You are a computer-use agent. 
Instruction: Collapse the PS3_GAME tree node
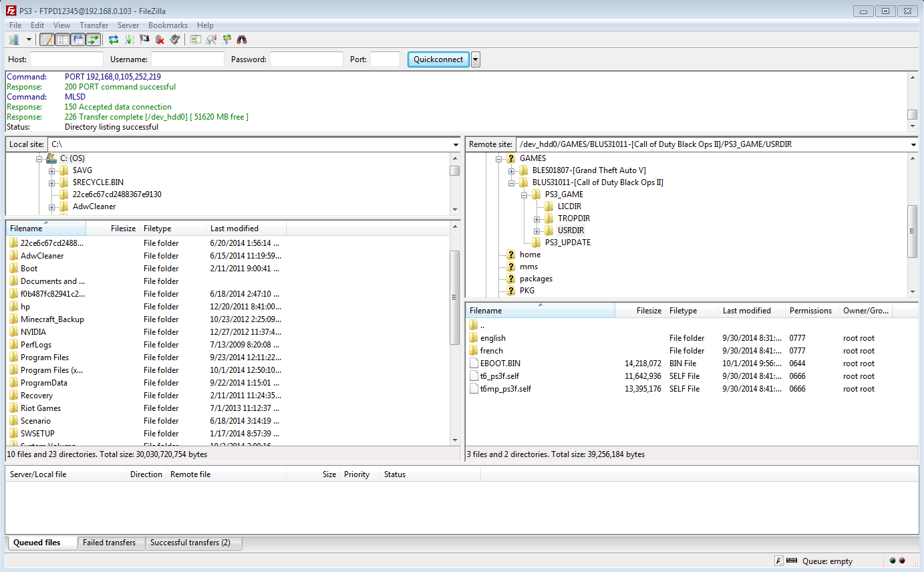524,194
